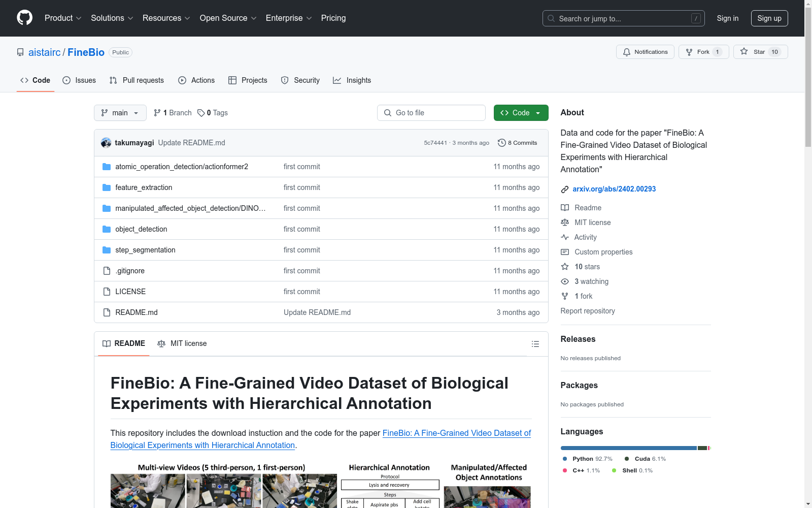Click the scale icon beside MIT license in About
Viewport: 812px width, 508px height.
pos(565,223)
